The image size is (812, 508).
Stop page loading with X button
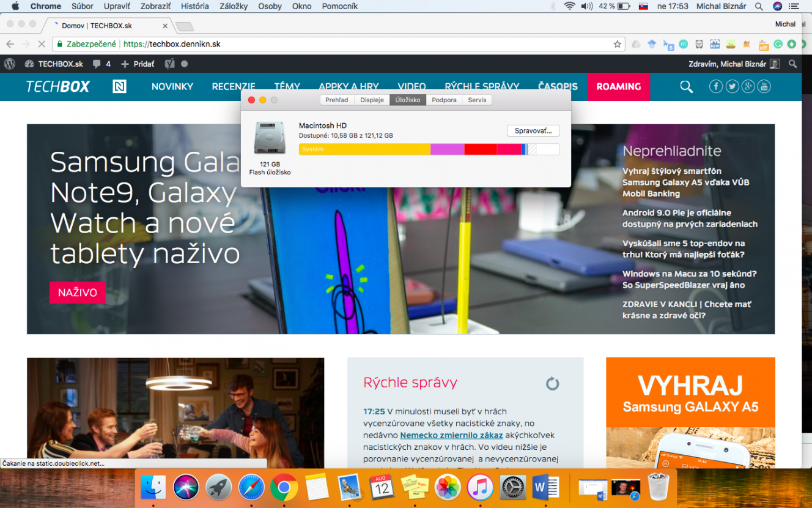click(x=41, y=44)
